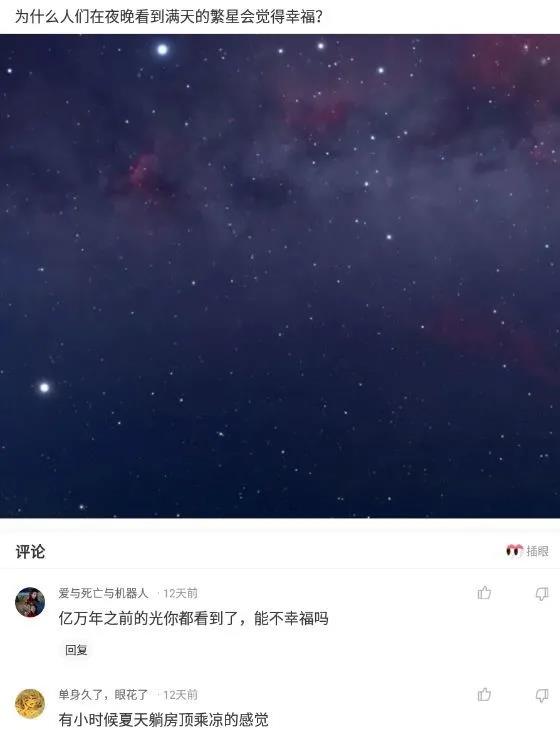The image size is (560, 730).
Task: Open avatar of user 爱与死亡与机器人
Action: (30, 602)
